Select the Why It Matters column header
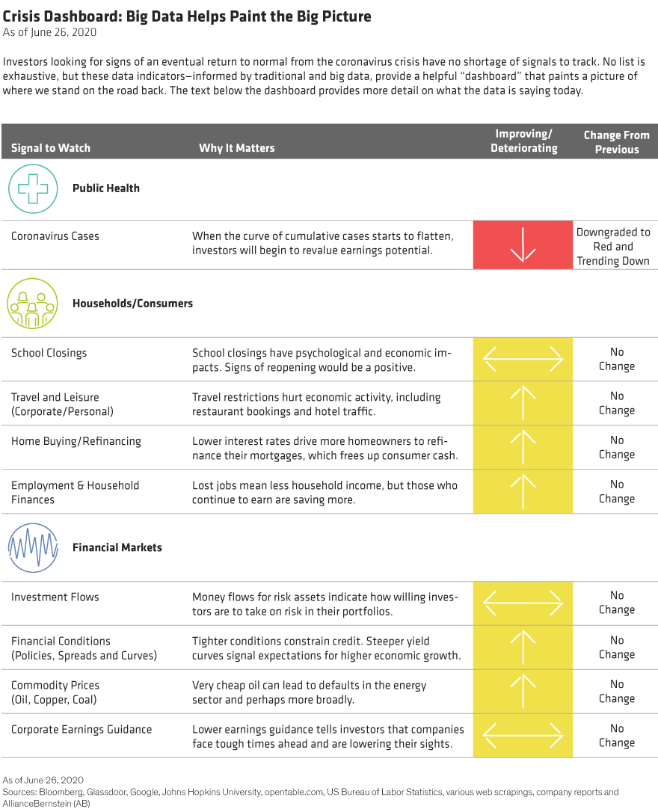This screenshot has height=812, width=658. (237, 148)
